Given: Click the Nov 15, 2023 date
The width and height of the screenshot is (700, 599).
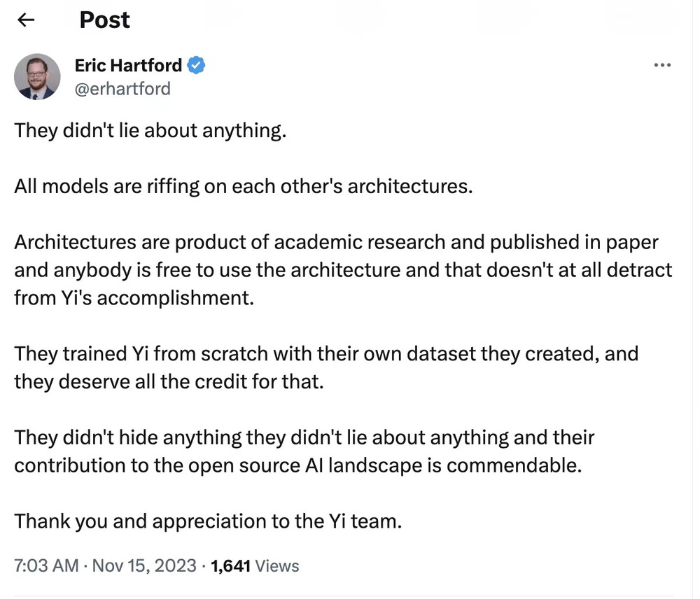Looking at the screenshot, I should tap(143, 565).
